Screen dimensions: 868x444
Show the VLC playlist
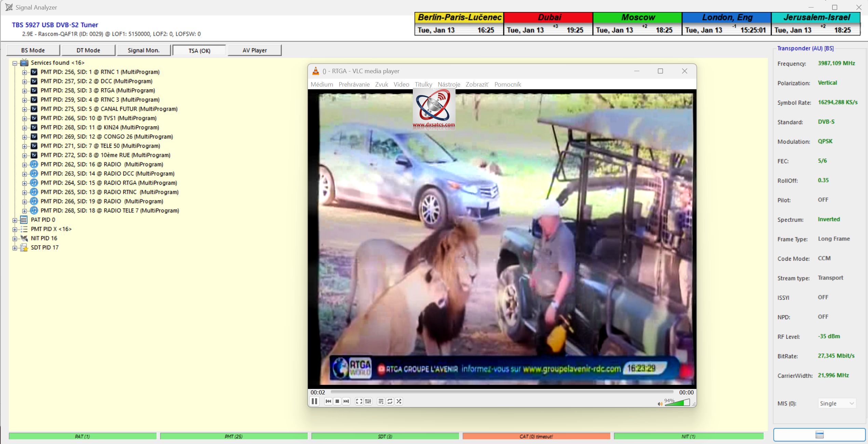[381, 401]
